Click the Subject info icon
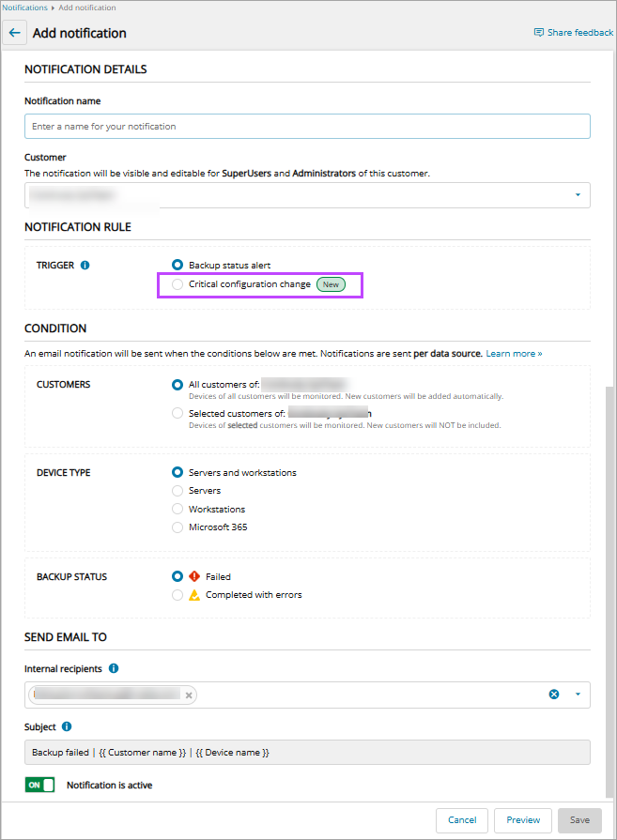This screenshot has height=840, width=617. click(67, 726)
